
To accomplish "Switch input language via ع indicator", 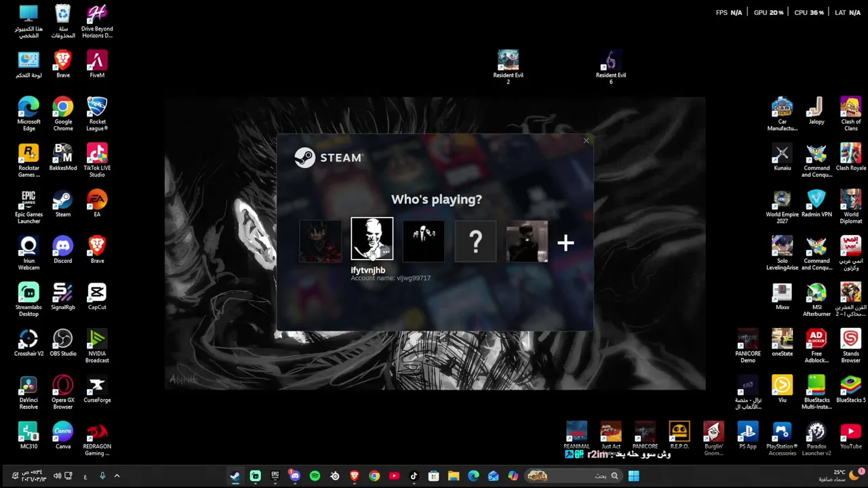I will (85, 476).
